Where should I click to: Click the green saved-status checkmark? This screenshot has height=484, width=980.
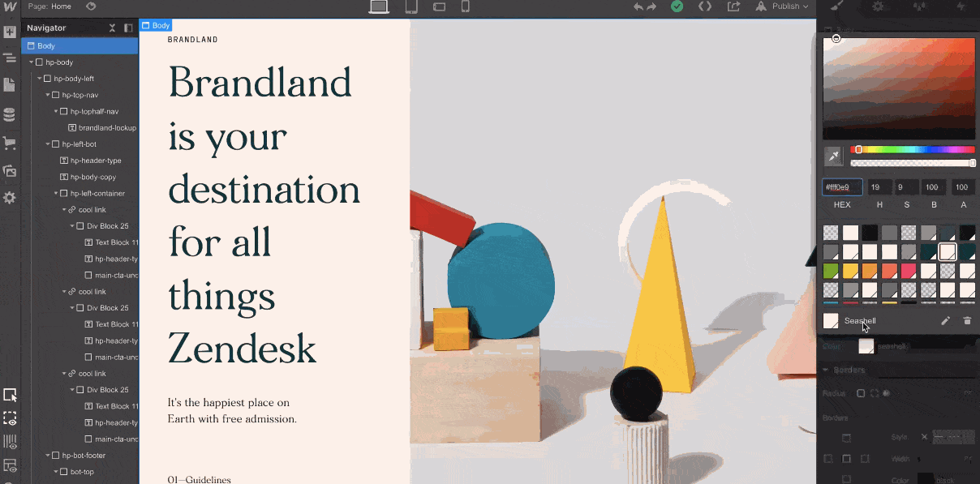tap(676, 6)
